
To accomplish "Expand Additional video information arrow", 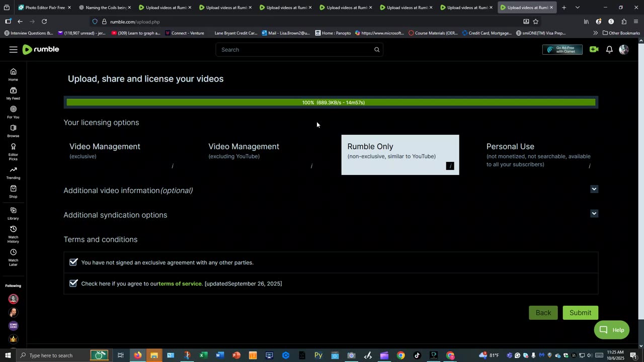I will coord(594,189).
